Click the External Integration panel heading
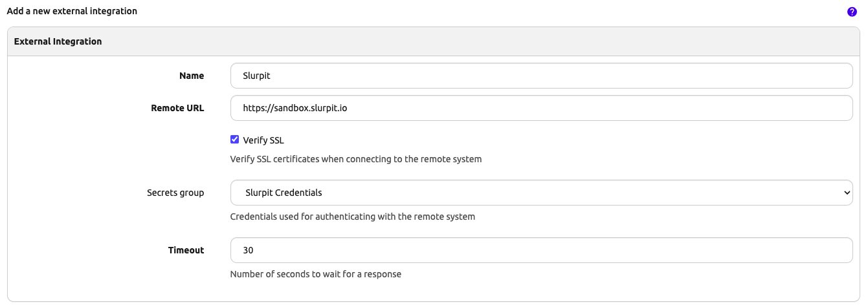Viewport: 868px width, 307px height. tap(58, 41)
